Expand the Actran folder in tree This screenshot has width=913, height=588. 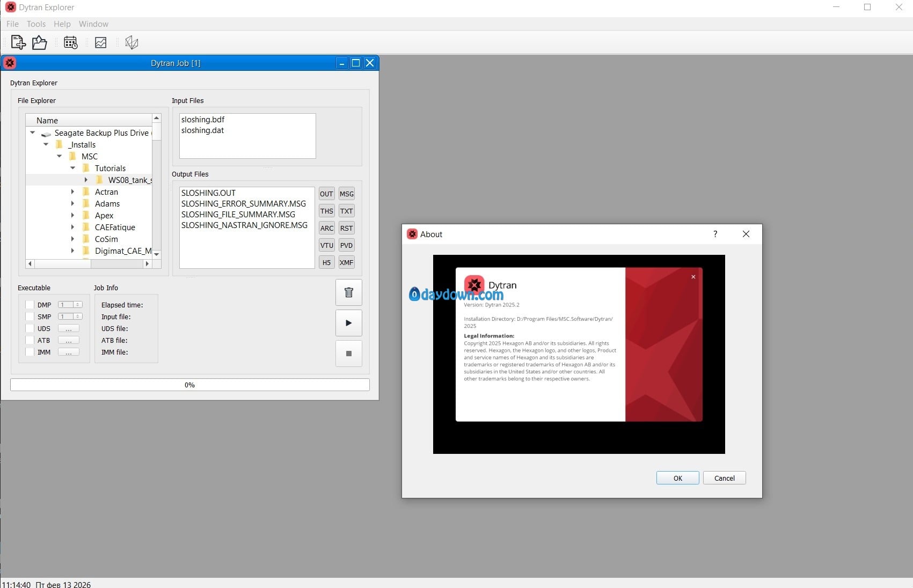tap(72, 192)
